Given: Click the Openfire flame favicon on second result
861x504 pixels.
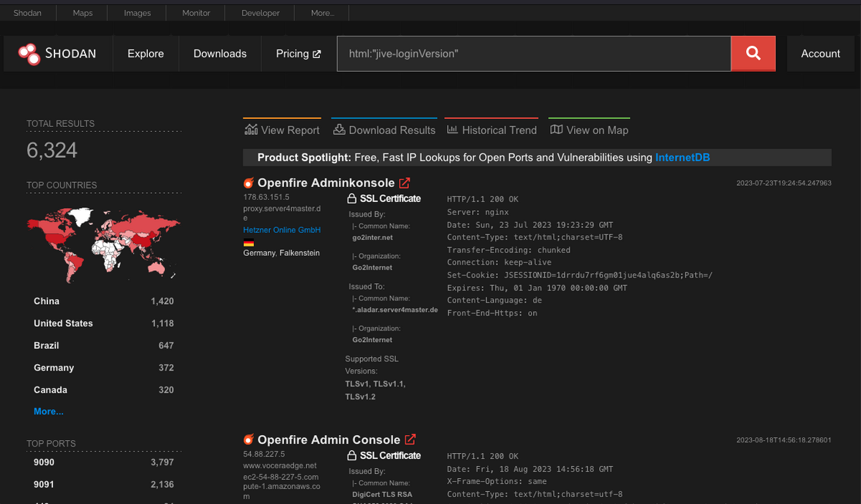Looking at the screenshot, I should pos(248,439).
